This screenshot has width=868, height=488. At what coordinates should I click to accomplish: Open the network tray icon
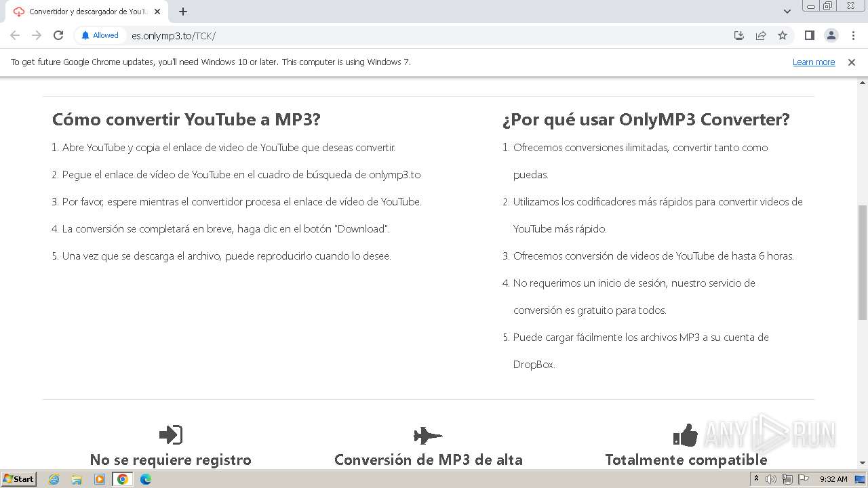point(787,479)
